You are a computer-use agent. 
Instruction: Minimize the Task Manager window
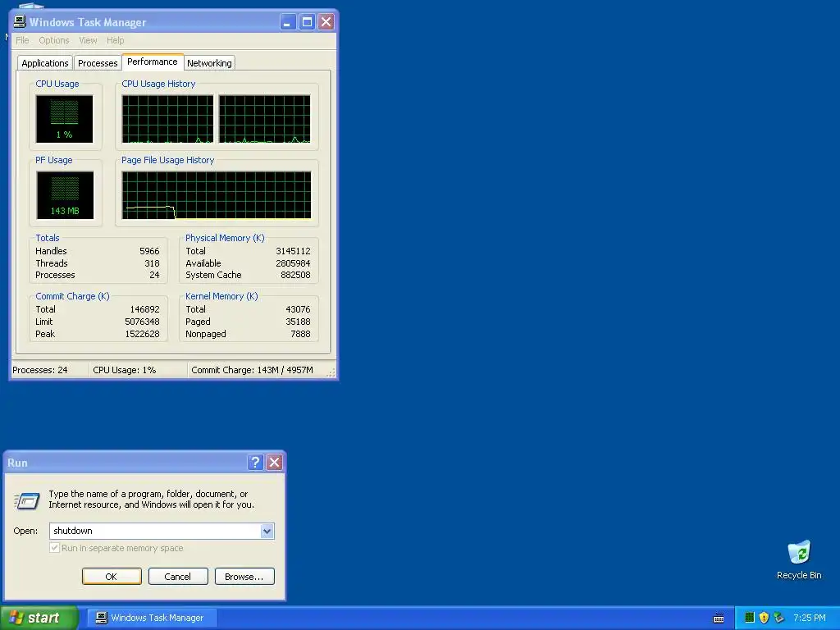tap(288, 22)
